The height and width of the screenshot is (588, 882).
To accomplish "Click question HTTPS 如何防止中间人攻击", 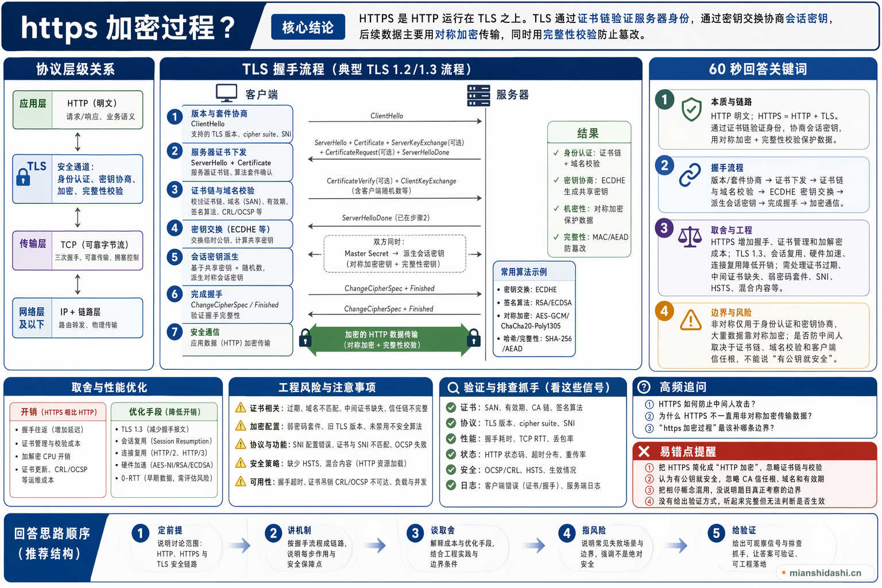I will tap(707, 404).
